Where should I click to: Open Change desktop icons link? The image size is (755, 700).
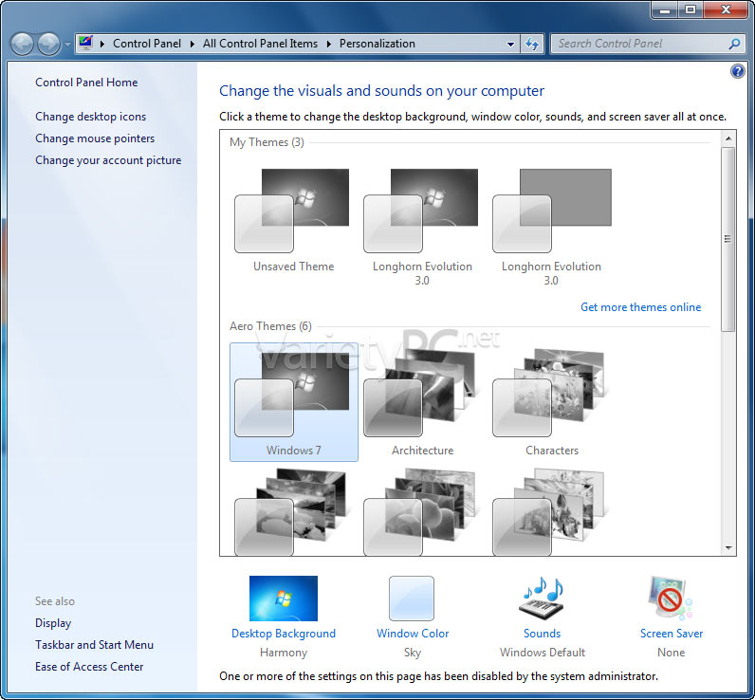pyautogui.click(x=90, y=117)
